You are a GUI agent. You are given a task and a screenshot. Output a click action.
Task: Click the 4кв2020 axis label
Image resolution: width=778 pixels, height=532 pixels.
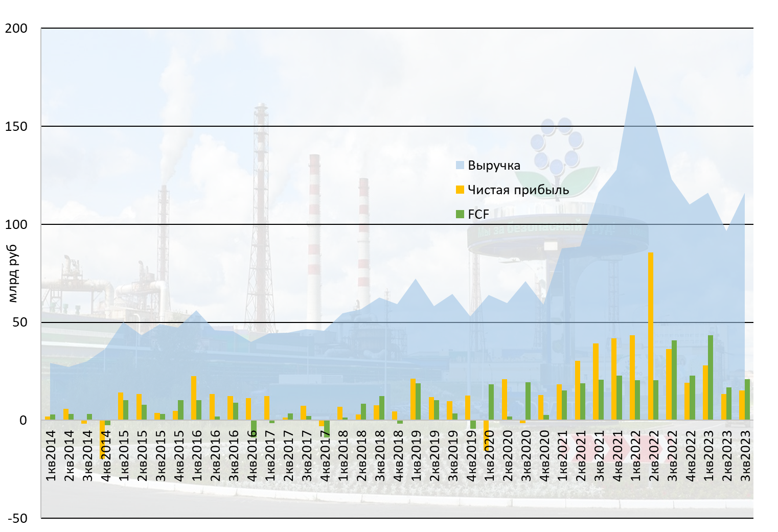[x=544, y=455]
